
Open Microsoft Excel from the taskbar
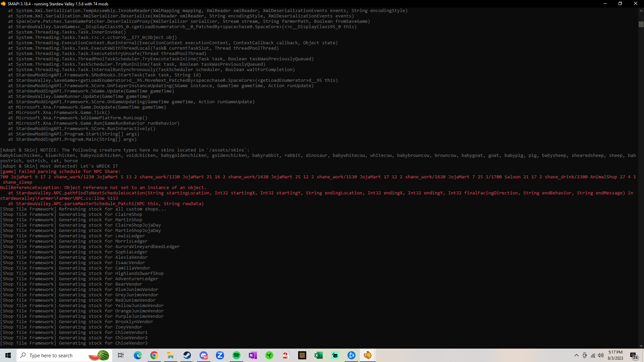[319, 355]
